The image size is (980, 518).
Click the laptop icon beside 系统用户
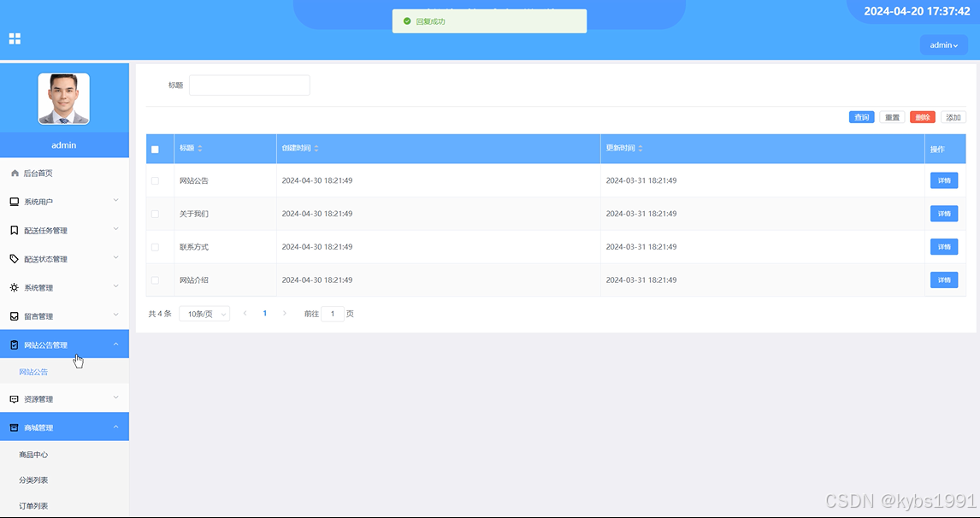click(x=15, y=202)
